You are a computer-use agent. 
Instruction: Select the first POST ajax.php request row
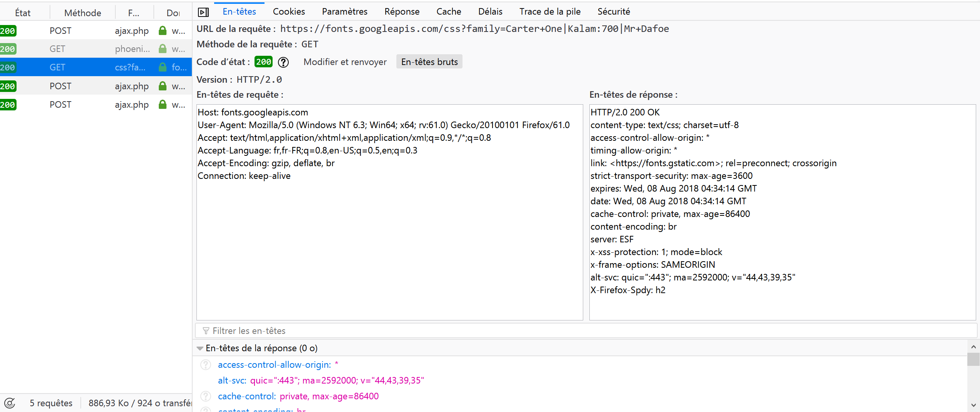[x=96, y=31]
